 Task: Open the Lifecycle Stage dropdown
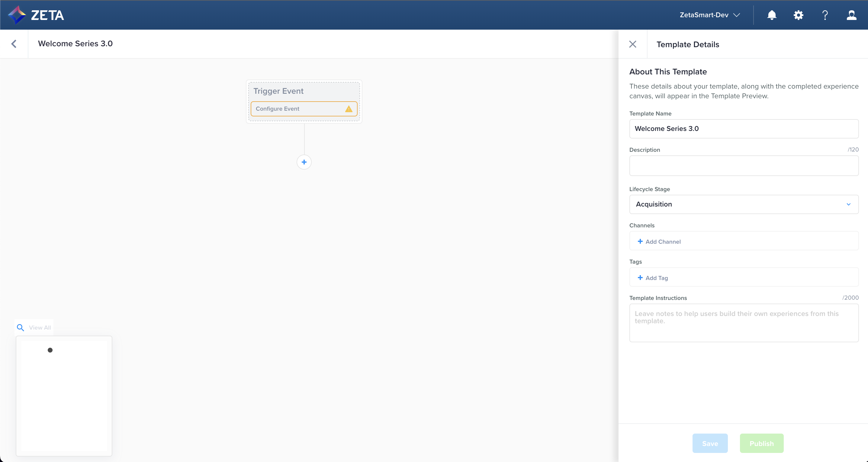coord(743,204)
